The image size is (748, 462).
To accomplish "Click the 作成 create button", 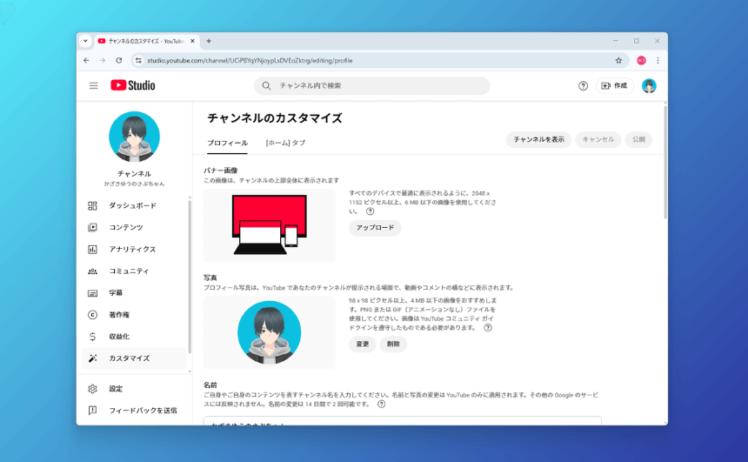I will click(615, 86).
